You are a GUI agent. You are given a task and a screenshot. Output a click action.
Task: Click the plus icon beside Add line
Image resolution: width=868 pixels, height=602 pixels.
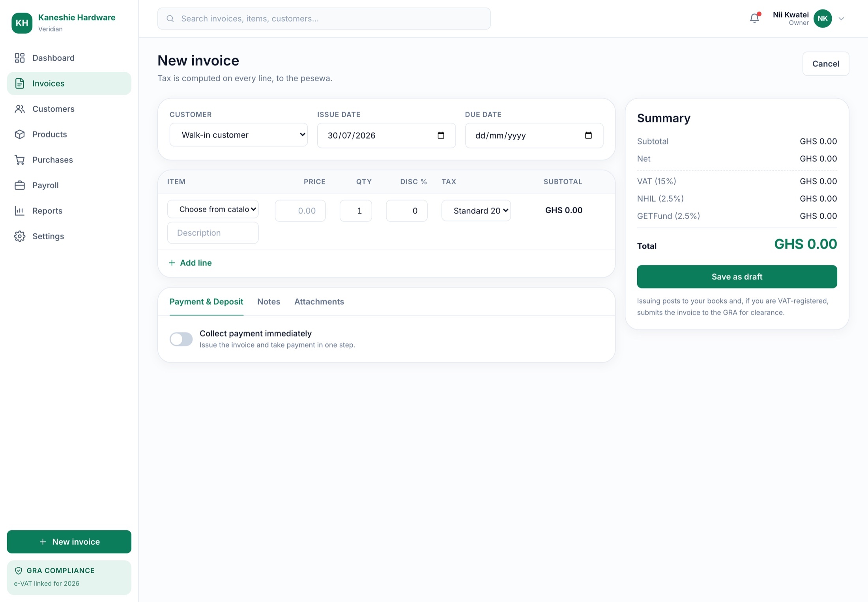[x=172, y=263]
